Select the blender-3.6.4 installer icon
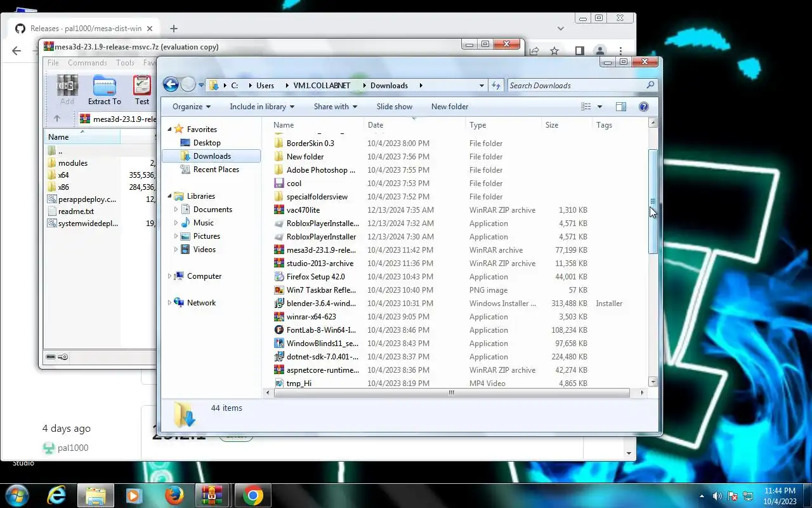 click(x=278, y=304)
